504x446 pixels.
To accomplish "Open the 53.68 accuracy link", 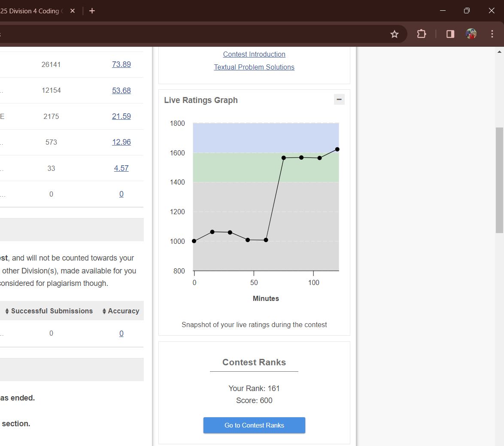I will 121,91.
